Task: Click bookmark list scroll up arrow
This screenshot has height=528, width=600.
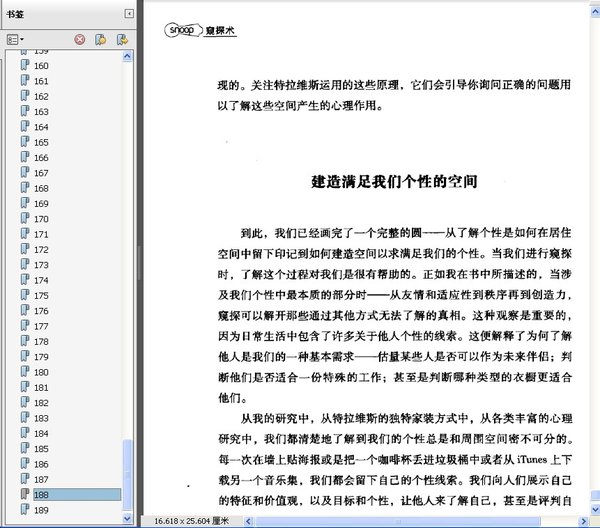Action: coord(127,57)
